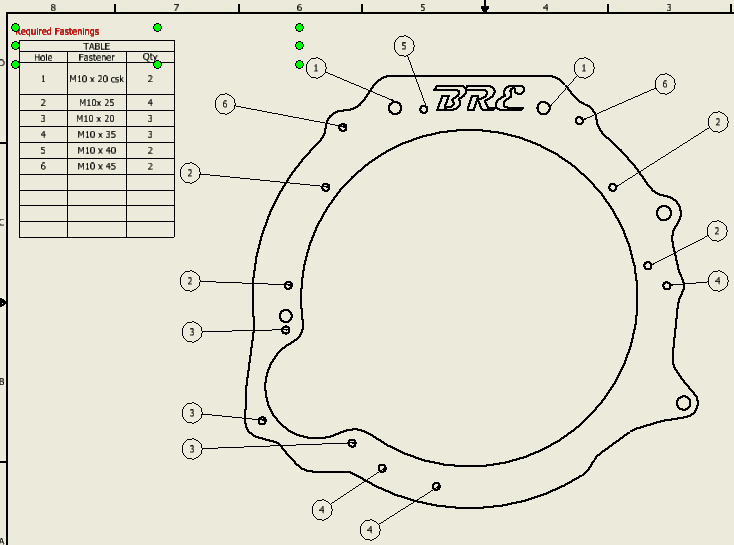Viewport: 734px width, 545px height.
Task: Select the M10x 25 fastener cell
Action: (97, 103)
